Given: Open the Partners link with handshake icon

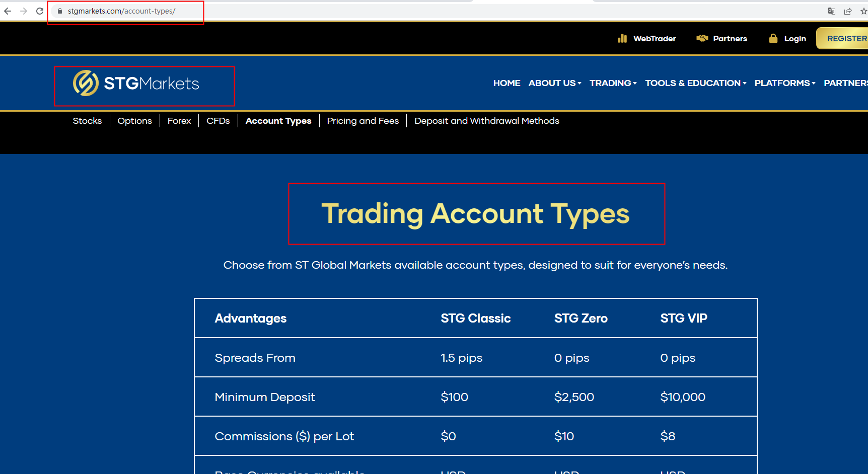Looking at the screenshot, I should pos(722,39).
